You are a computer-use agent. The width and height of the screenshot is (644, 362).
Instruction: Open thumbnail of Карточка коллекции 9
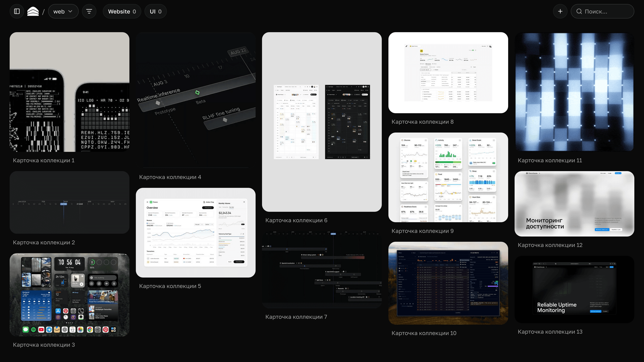(448, 177)
